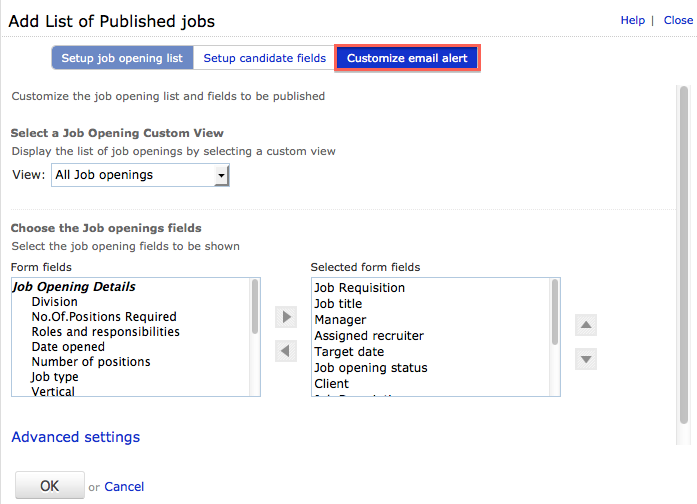Select Job type field
The height and width of the screenshot is (504, 697).
click(x=55, y=377)
